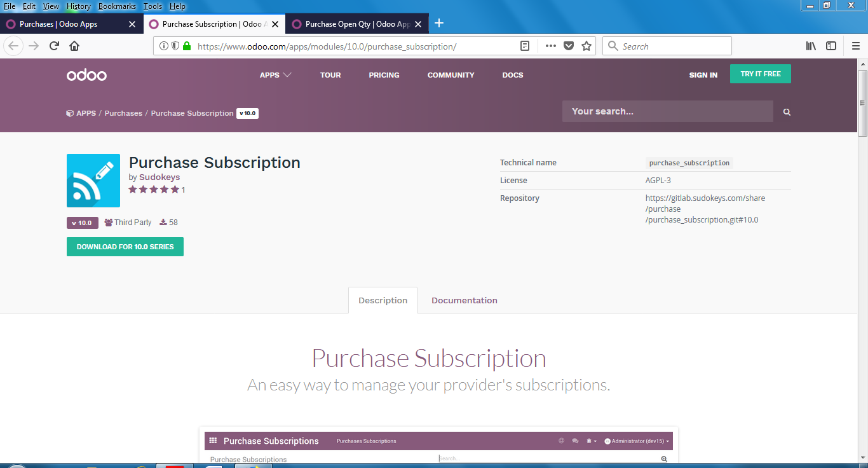Click the Odoo logo
Image resolution: width=868 pixels, height=468 pixels.
(x=86, y=75)
